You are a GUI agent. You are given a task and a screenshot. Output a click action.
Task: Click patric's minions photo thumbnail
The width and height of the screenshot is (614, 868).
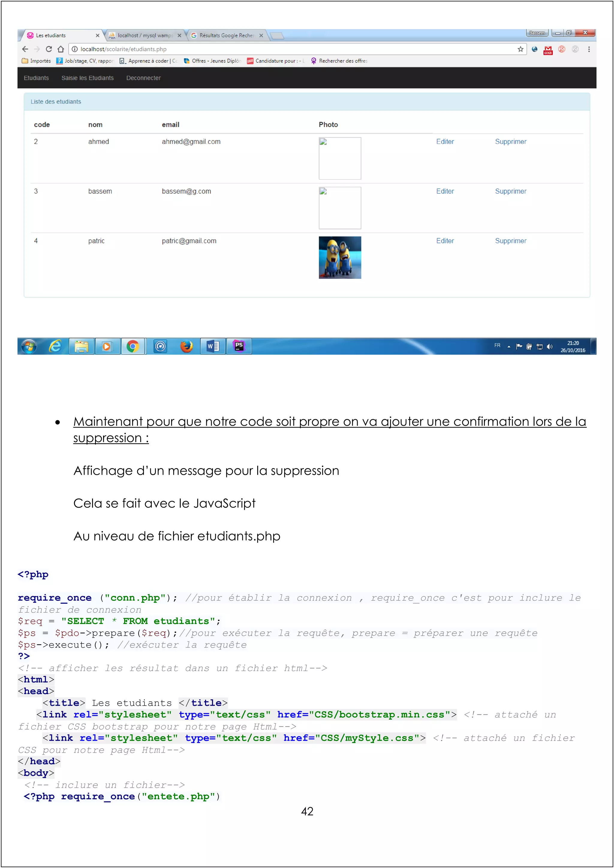pyautogui.click(x=340, y=257)
